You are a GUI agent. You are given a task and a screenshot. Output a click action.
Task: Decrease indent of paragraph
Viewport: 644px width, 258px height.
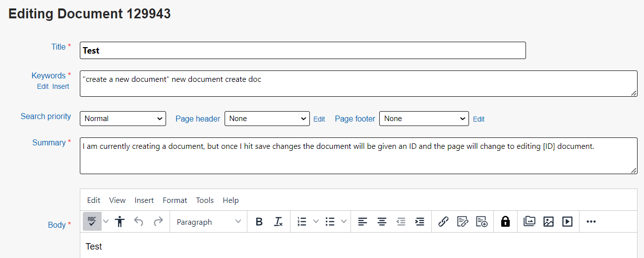point(401,222)
